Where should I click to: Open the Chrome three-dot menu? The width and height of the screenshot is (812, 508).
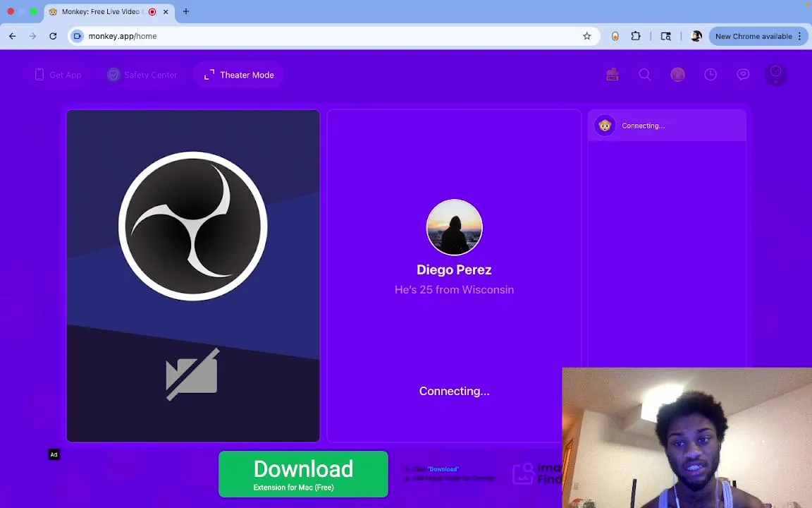800,36
